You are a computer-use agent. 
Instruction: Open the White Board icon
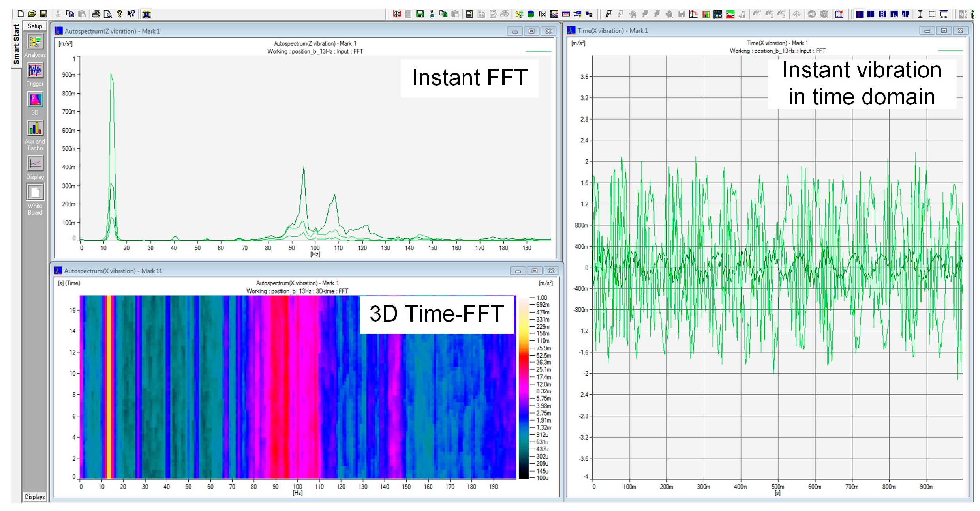[x=35, y=193]
